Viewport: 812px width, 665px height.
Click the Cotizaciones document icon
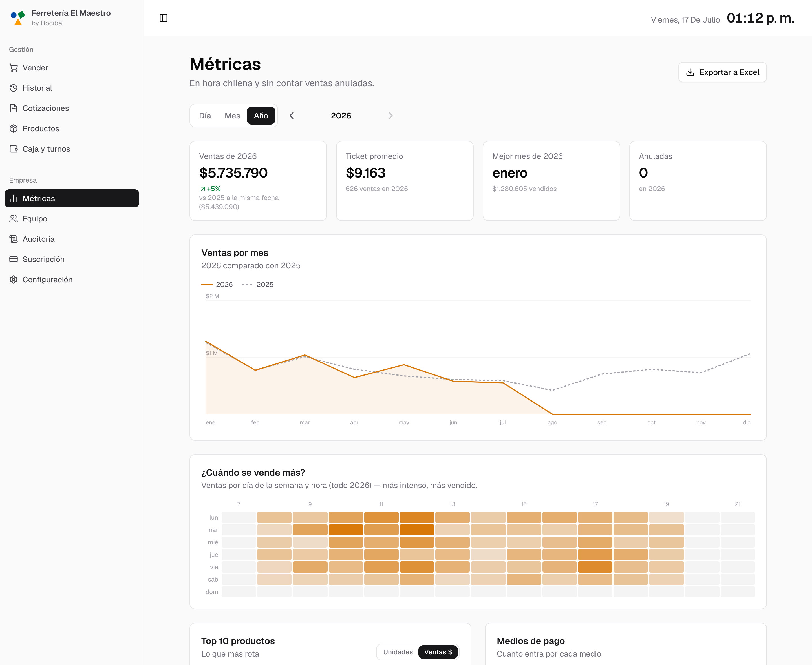click(x=14, y=108)
